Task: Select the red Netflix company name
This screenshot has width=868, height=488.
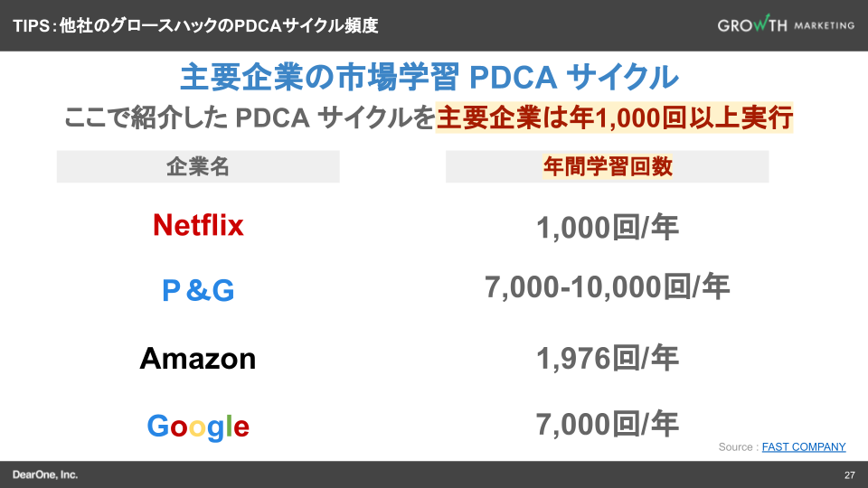Action: coord(198,225)
